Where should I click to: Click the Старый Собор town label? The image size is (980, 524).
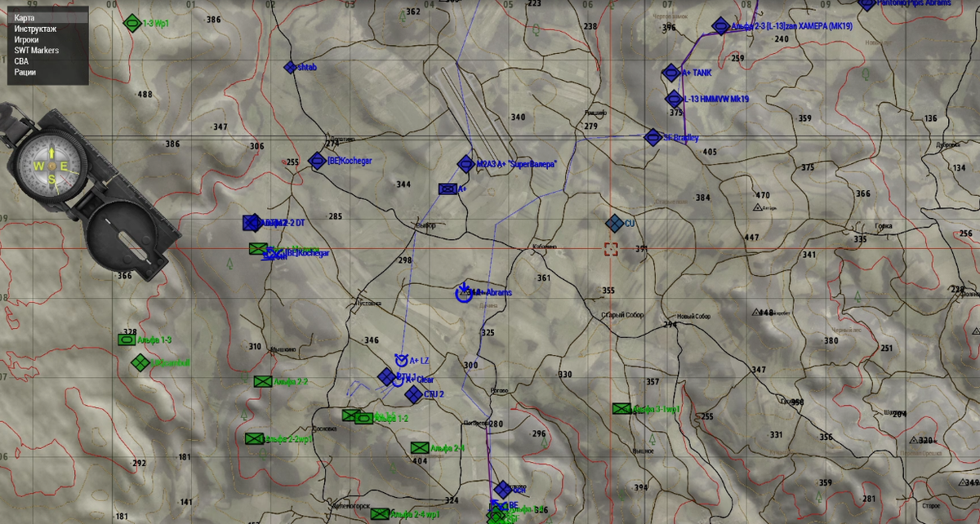(x=623, y=315)
